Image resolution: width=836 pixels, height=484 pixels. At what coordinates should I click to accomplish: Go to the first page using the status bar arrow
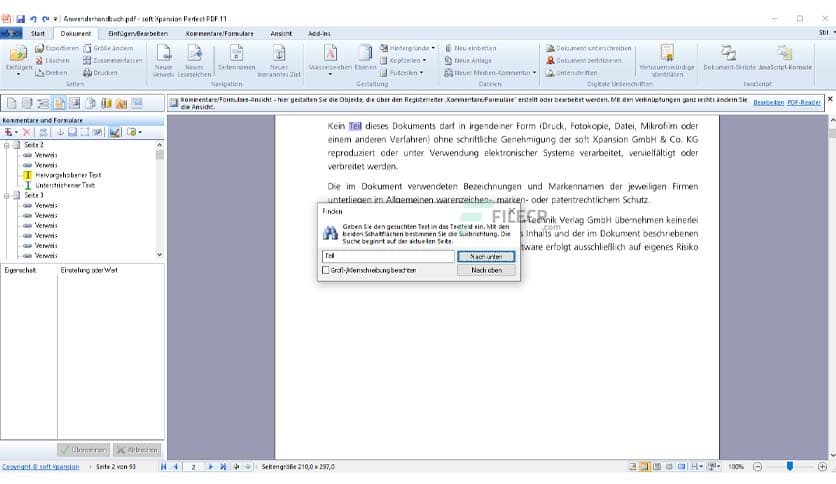pos(163,466)
